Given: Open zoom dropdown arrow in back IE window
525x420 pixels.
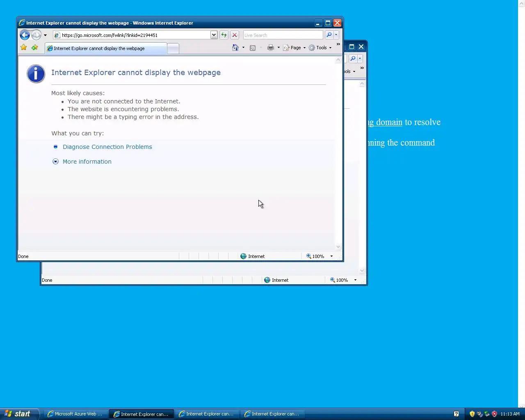Looking at the screenshot, I should click(355, 280).
